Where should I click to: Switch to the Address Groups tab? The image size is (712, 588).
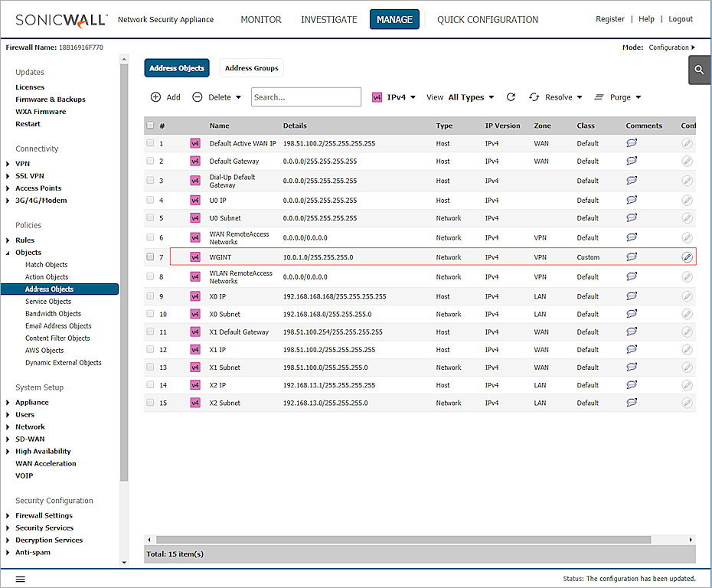(x=251, y=68)
